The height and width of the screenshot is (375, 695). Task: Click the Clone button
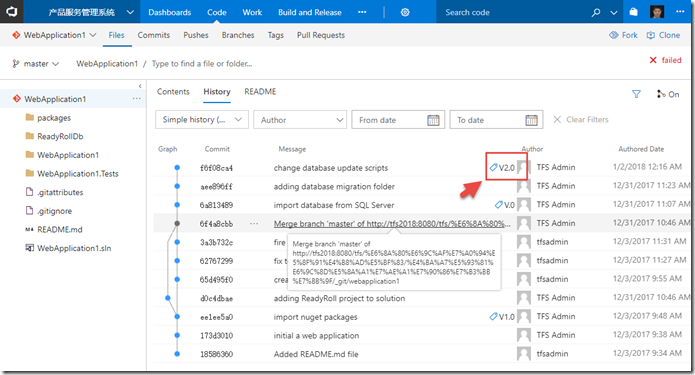[x=663, y=35]
